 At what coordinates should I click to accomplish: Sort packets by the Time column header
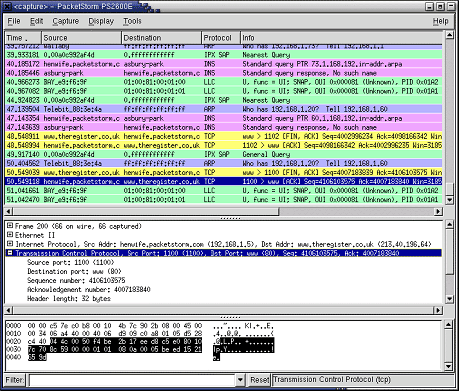pyautogui.click(x=23, y=38)
